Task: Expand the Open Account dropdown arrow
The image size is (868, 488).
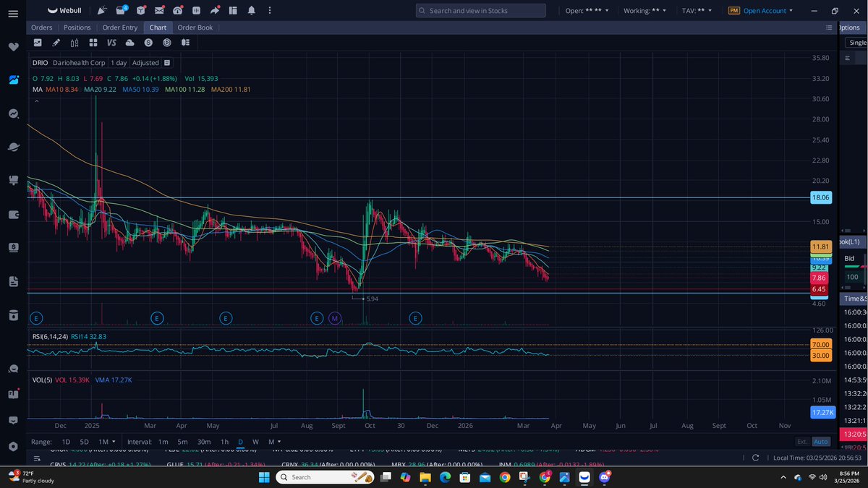Action: pyautogui.click(x=791, y=11)
